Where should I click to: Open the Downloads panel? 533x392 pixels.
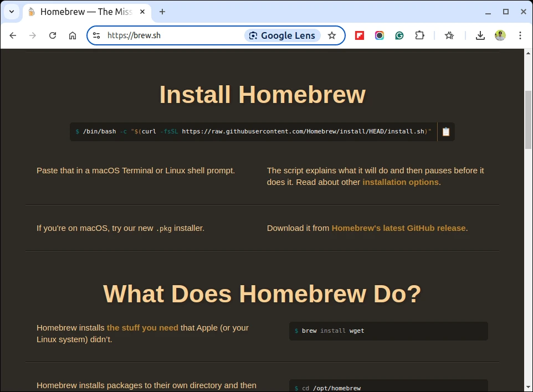tap(480, 35)
